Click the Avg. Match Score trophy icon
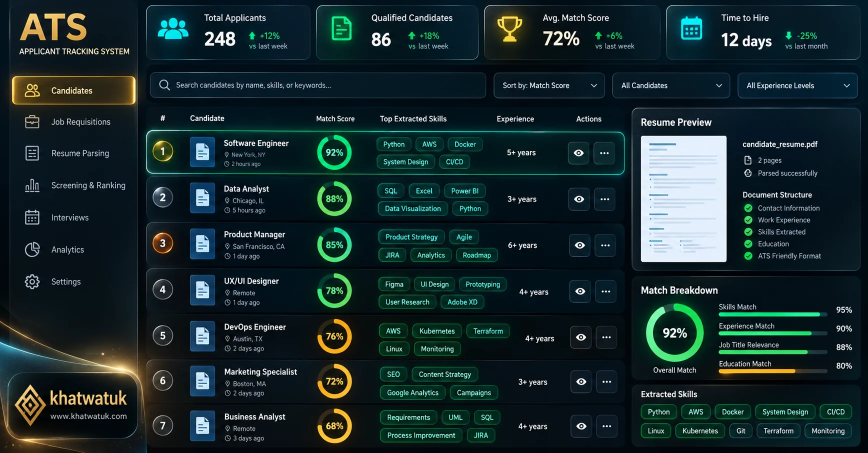The image size is (868, 453). 509,29
